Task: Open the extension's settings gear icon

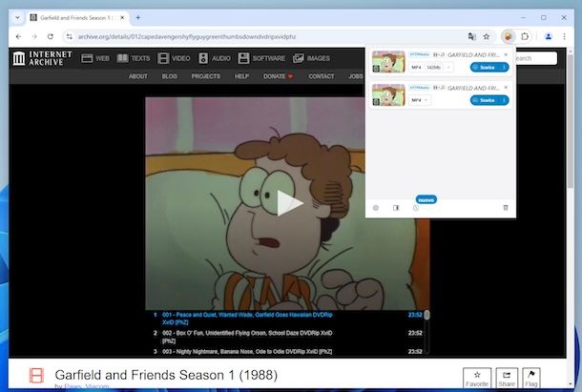Action: (376, 208)
